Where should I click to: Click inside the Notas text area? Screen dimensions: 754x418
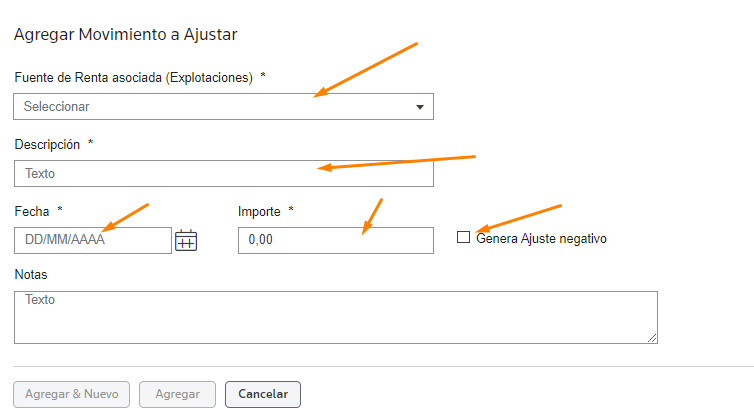coord(336,317)
